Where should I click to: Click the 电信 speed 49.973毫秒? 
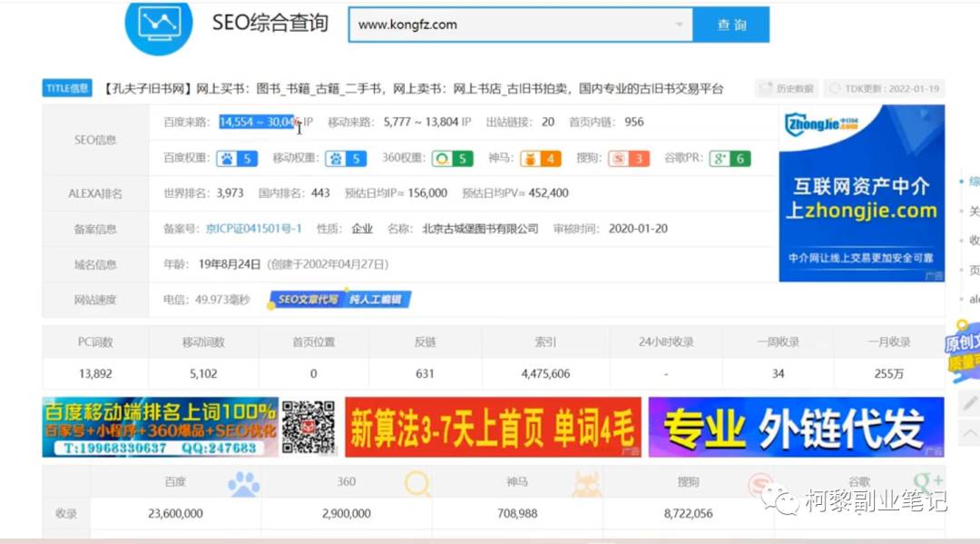click(x=222, y=300)
